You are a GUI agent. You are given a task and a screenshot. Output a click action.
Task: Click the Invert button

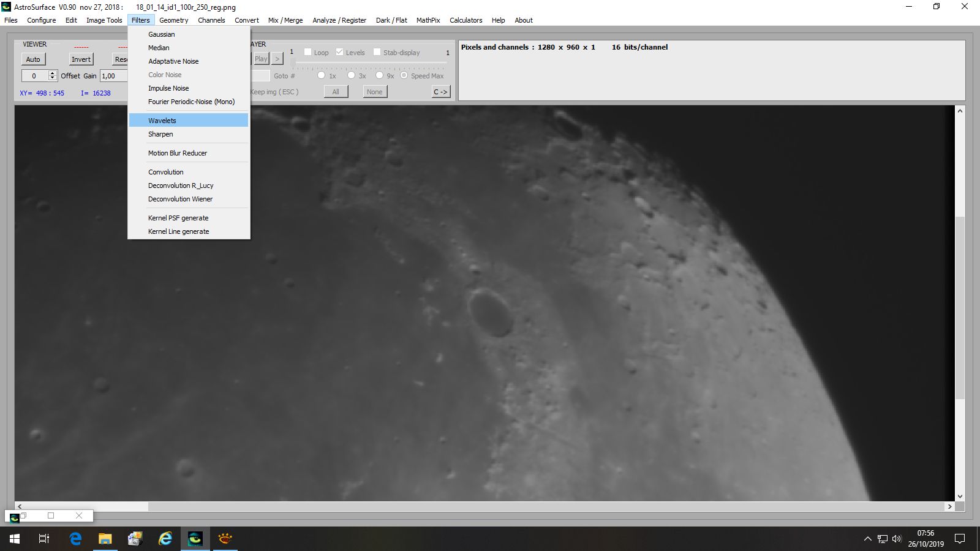(x=81, y=59)
